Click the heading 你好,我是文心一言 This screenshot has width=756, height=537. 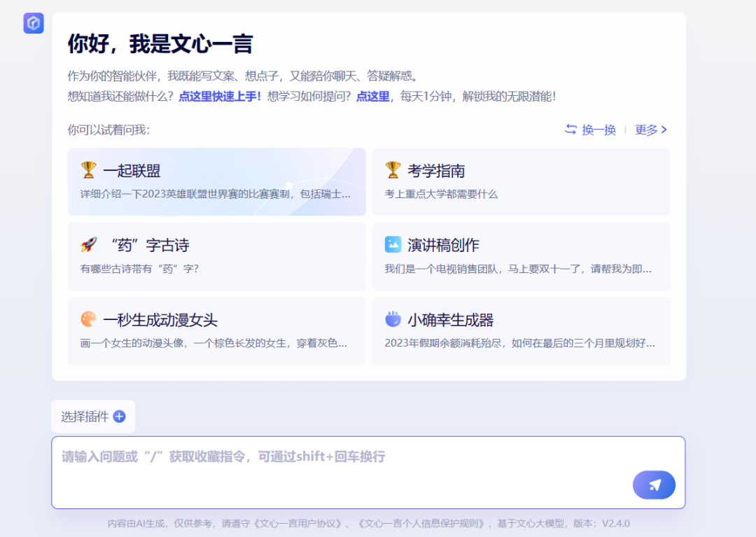tap(160, 44)
